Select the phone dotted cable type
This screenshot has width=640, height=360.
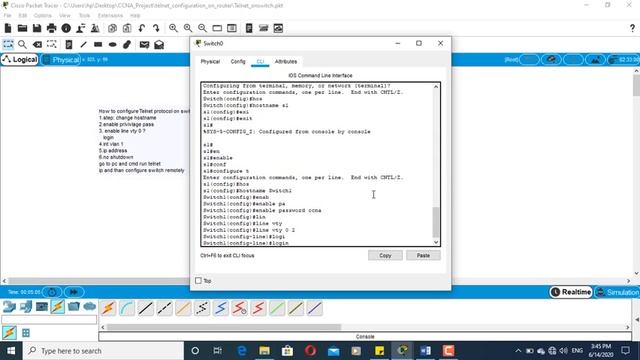click(202, 308)
